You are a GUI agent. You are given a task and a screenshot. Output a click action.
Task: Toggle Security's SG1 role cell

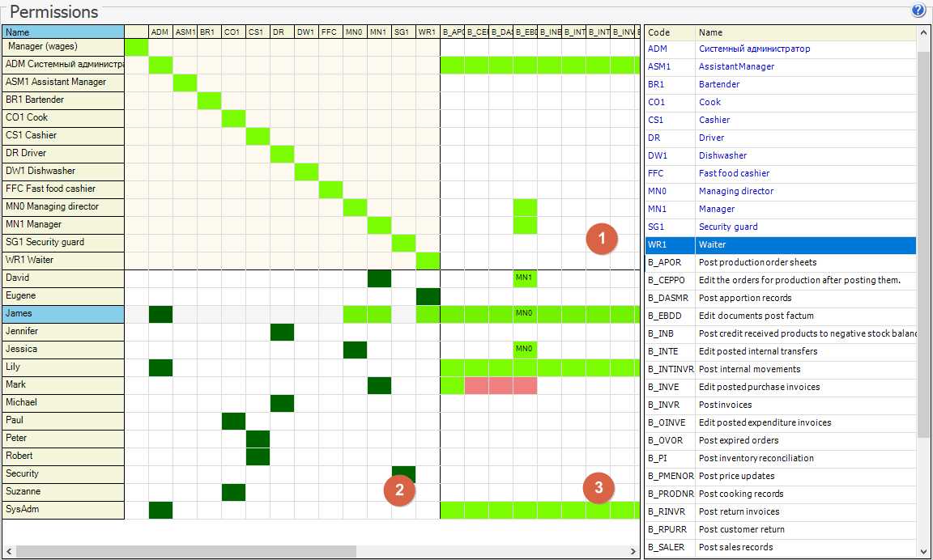pyautogui.click(x=403, y=474)
